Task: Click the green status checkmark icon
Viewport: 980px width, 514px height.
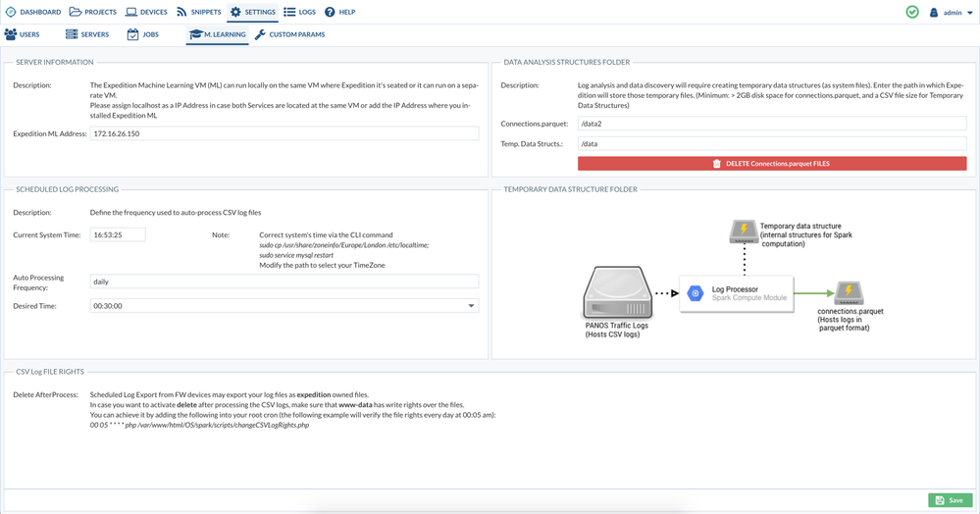Action: (912, 12)
